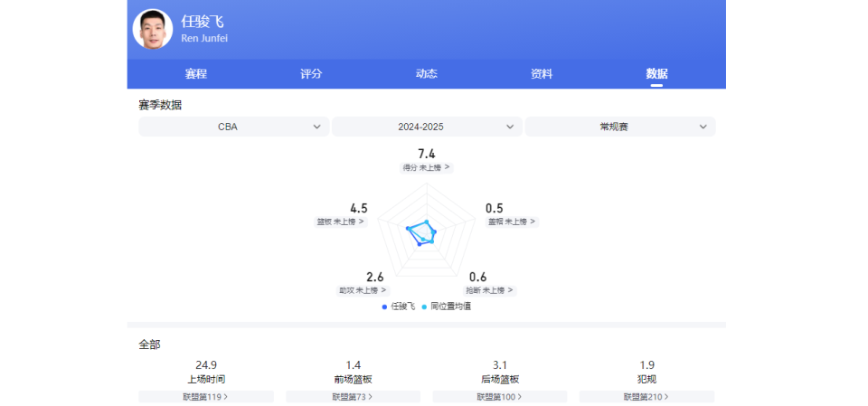Open the 2024-2025 season dropdown
Viewport: 868px width, 406px height.
[x=427, y=127]
